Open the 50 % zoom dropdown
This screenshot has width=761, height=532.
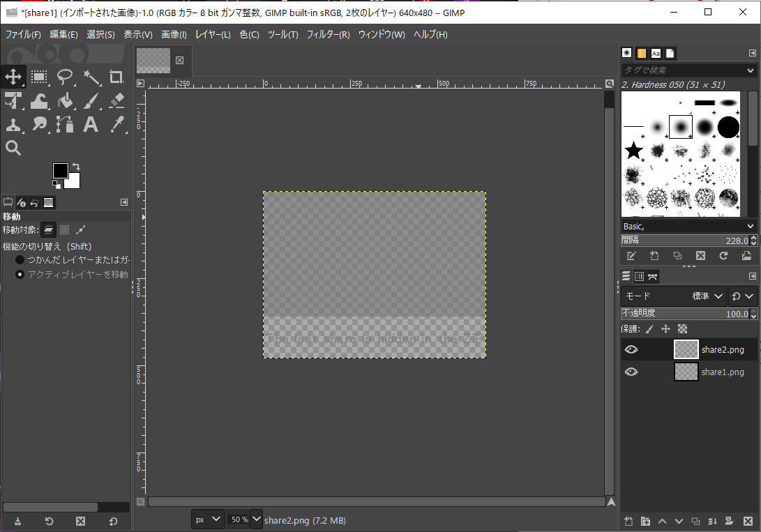256,519
